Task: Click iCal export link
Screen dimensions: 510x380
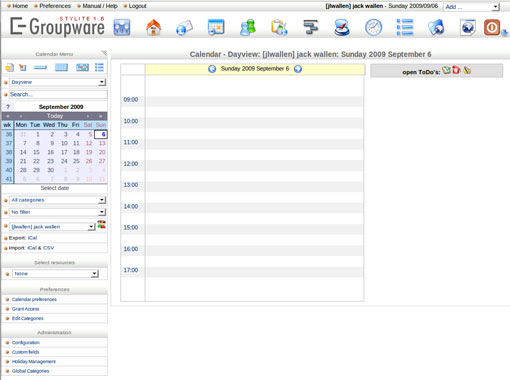Action: [x=32, y=238]
